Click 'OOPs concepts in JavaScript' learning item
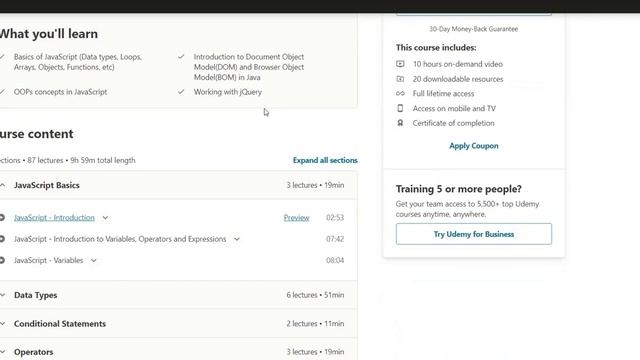Viewport: 640px width, 360px height. tap(60, 92)
